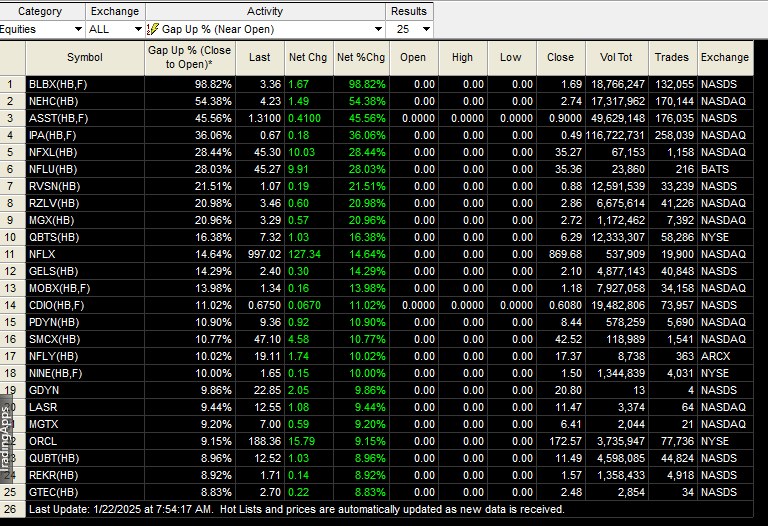Click the Exchange column header in table
Image resolution: width=768 pixels, height=526 pixels.
[x=725, y=57]
